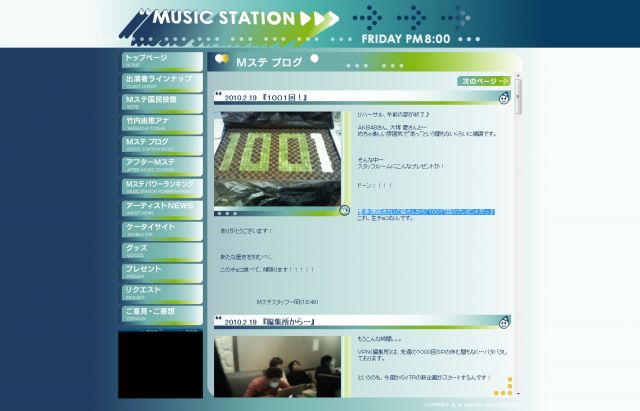Click the ありがとうございます！ text line
640x411 pixels.
point(246,231)
